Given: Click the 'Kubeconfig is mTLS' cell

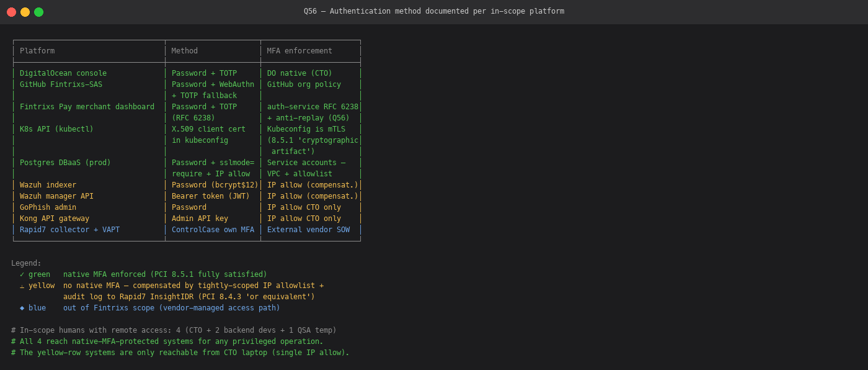Looking at the screenshot, I should [306, 129].
